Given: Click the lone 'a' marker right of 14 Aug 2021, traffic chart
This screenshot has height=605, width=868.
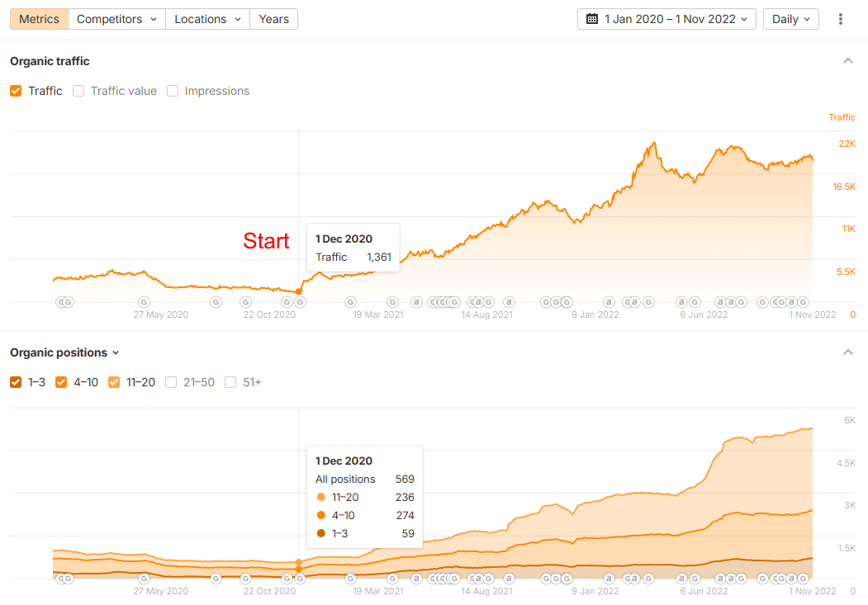Looking at the screenshot, I should pos(509,302).
